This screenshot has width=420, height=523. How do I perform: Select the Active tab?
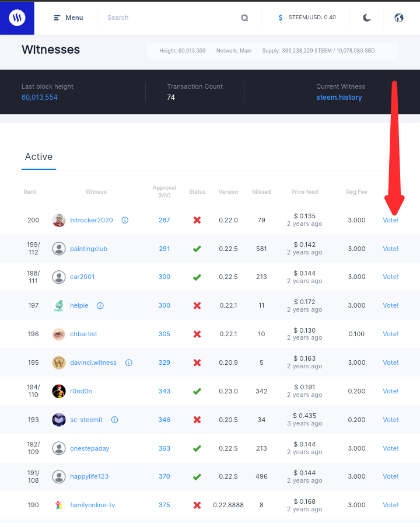[38, 157]
